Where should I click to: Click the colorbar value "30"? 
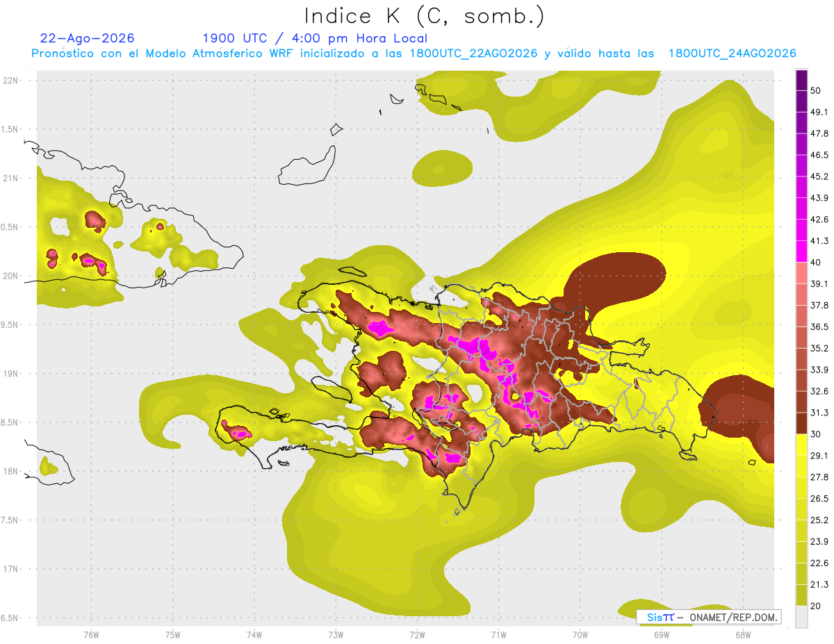[815, 434]
